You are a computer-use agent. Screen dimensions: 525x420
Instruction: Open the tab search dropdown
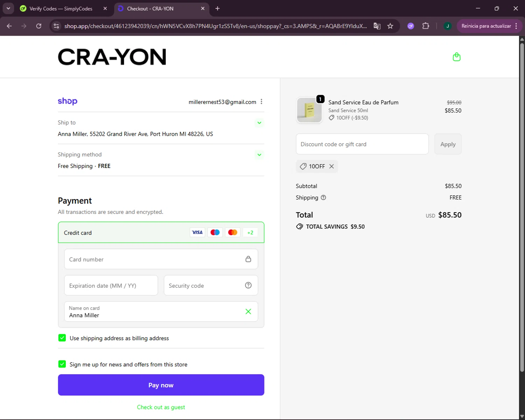tap(8, 8)
